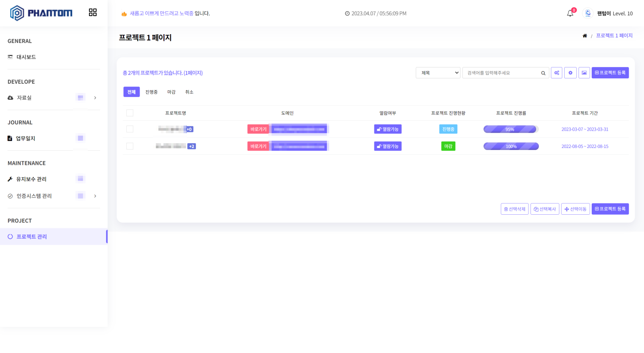This screenshot has height=353, width=644.
Task: Check the first project row checkbox
Action: 130,129
